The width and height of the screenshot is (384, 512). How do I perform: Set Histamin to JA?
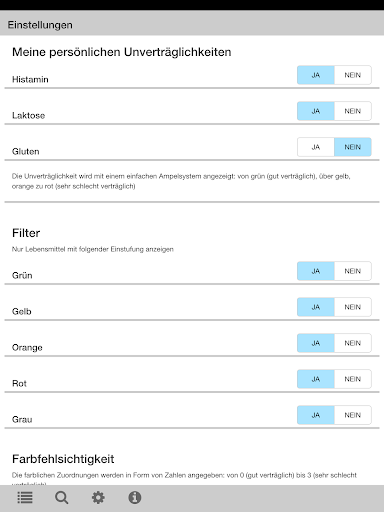point(316,75)
